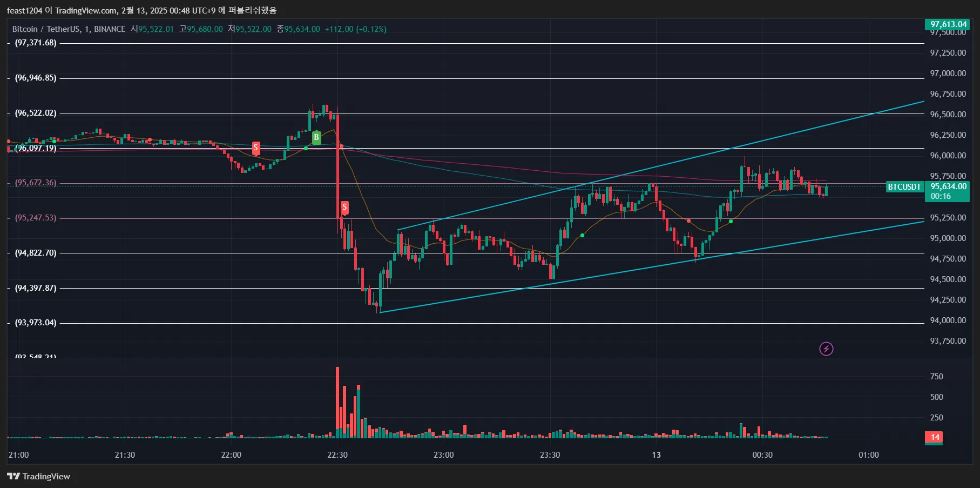Screen dimensions: 980x488
Task: Click 94,250.00 on the price axis
Action: tap(948, 300)
